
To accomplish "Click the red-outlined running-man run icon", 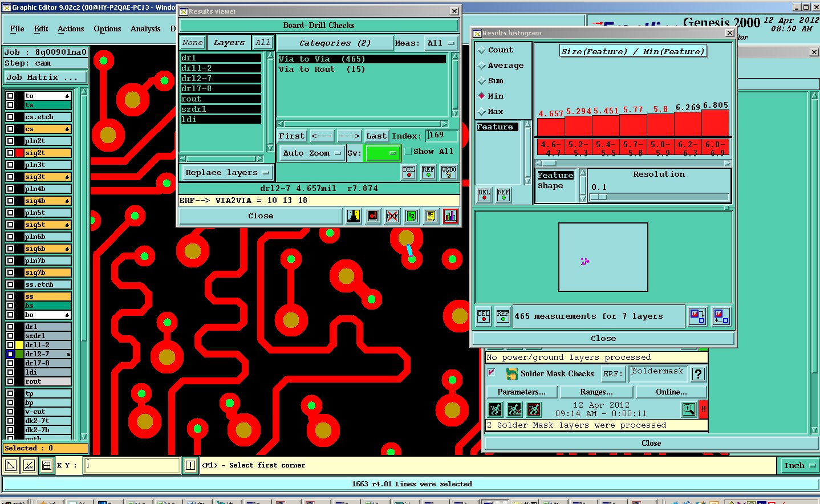I will pyautogui.click(x=534, y=409).
